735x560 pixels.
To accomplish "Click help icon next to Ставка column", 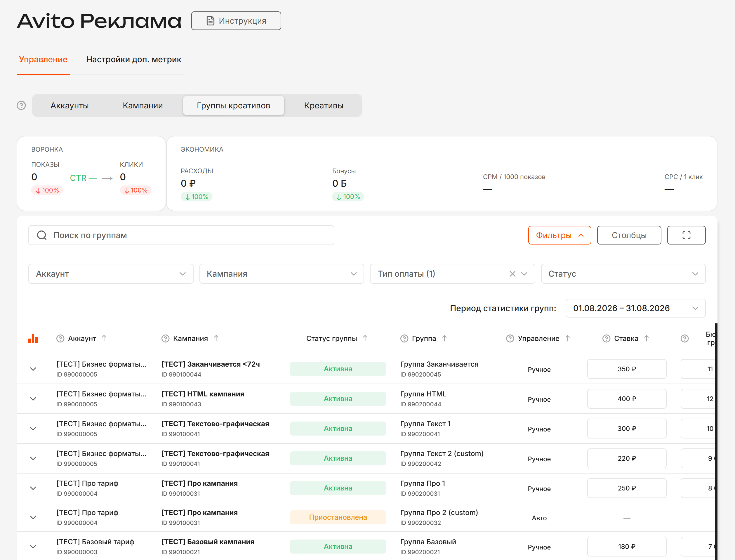I will (x=606, y=339).
